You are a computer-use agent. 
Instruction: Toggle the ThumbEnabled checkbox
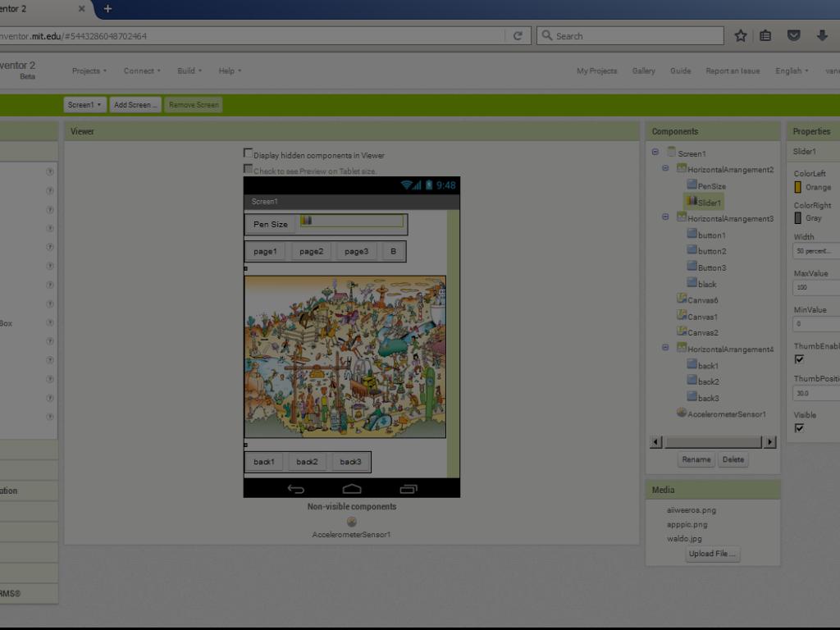[x=799, y=359]
